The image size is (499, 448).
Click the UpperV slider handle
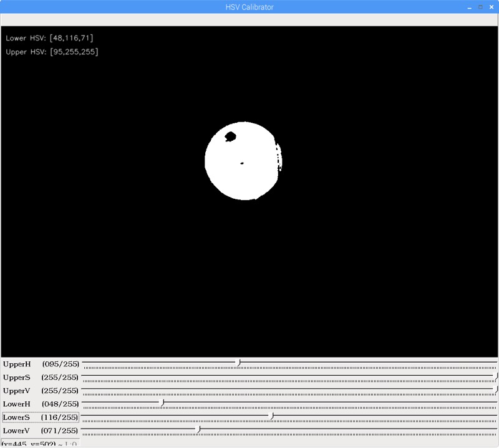click(496, 389)
